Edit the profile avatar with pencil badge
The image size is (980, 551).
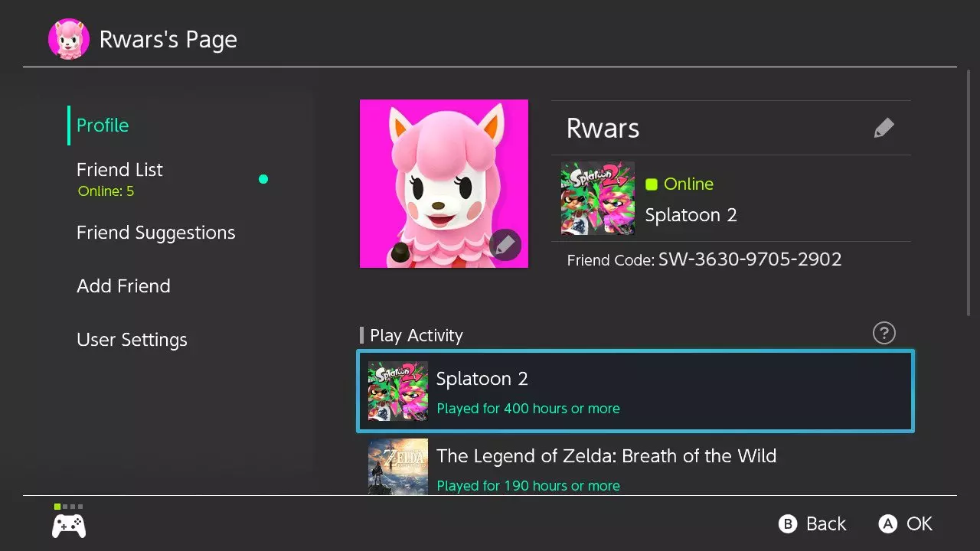pyautogui.click(x=505, y=245)
